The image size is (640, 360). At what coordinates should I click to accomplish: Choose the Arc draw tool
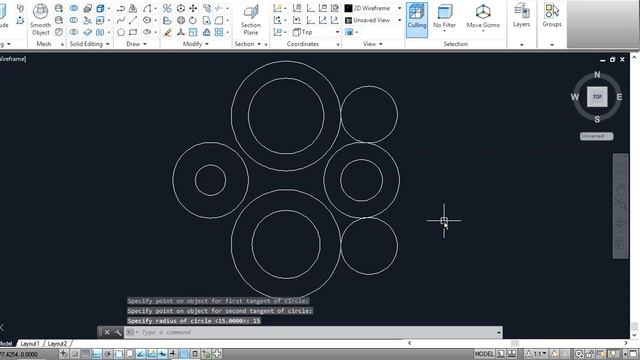point(147,8)
